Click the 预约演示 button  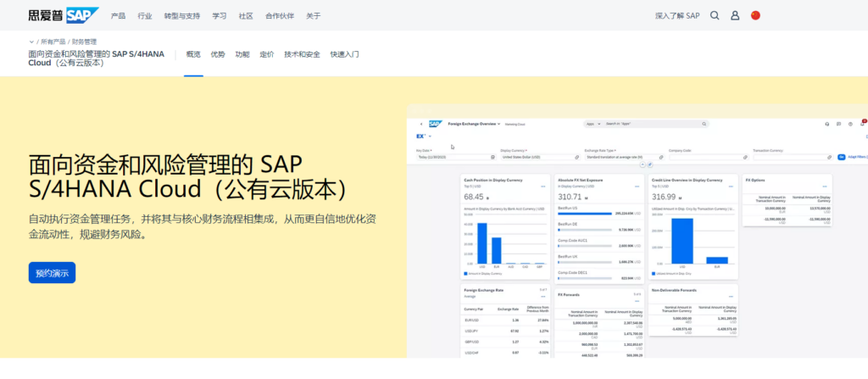(x=52, y=273)
